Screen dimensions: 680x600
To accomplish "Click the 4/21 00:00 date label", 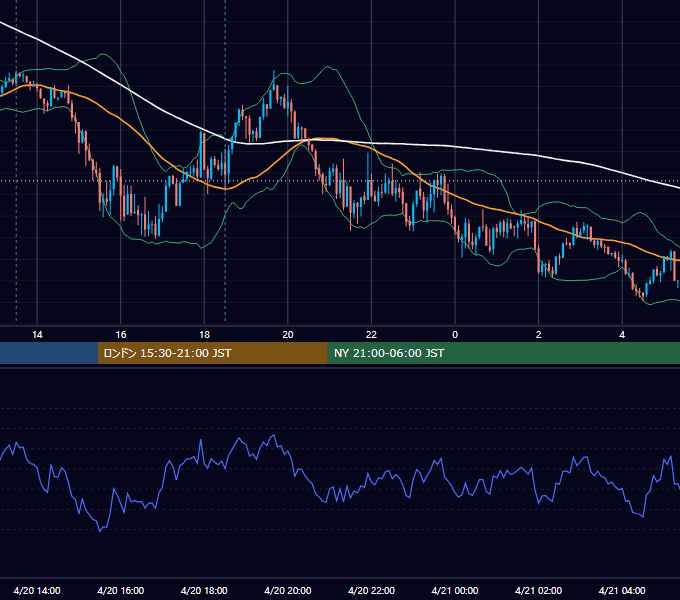I will [x=455, y=590].
